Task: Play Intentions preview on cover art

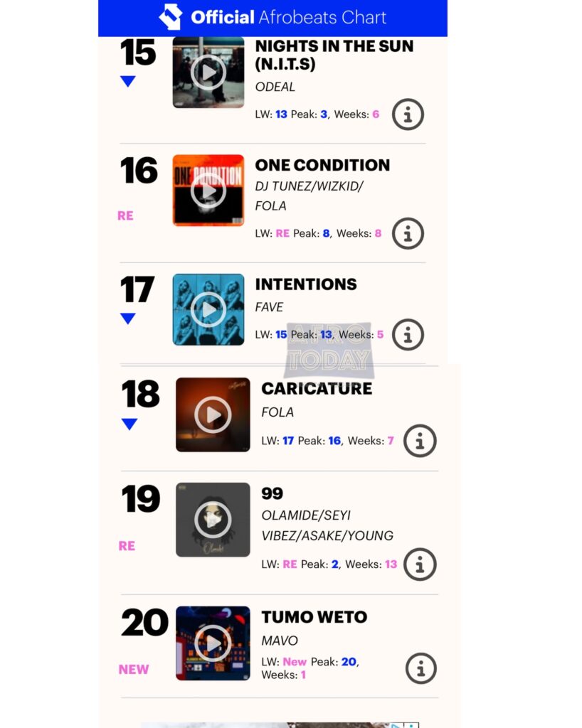Action: (208, 310)
